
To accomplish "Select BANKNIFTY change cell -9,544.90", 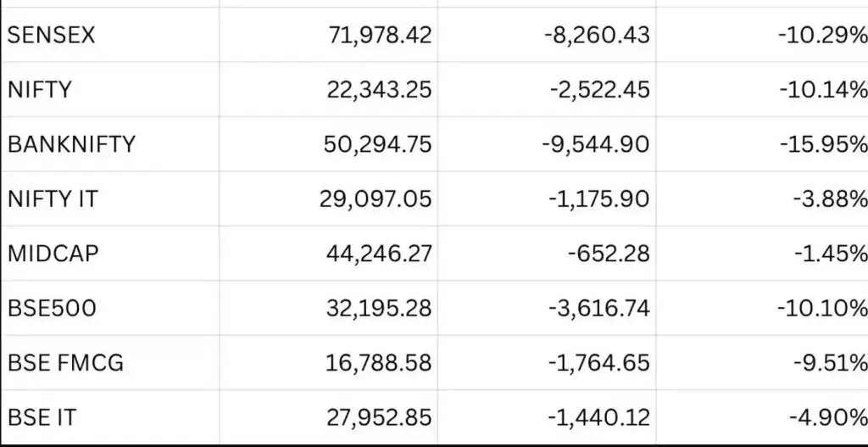I will click(596, 144).
